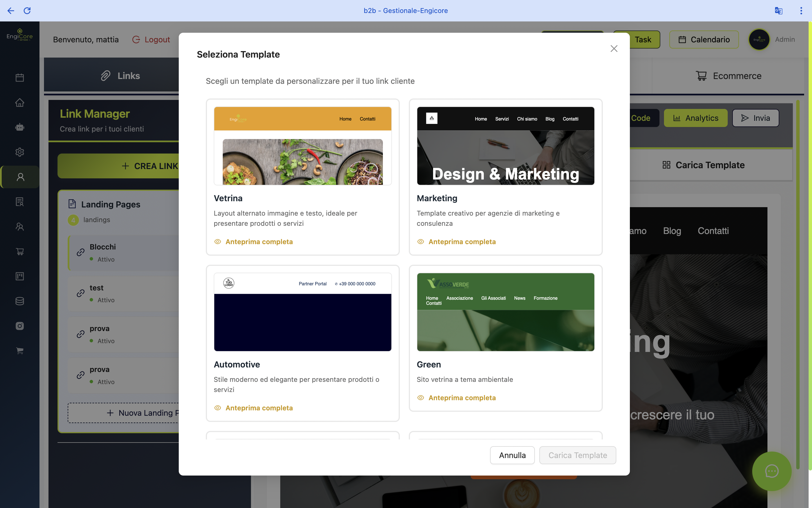The width and height of the screenshot is (812, 508).
Task: Select the Marketing template thumbnail
Action: [x=506, y=146]
